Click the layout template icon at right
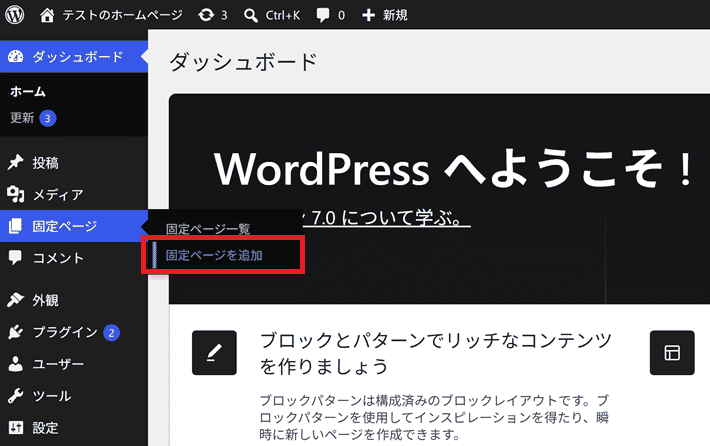Viewport: 710px width, 446px height. (672, 353)
